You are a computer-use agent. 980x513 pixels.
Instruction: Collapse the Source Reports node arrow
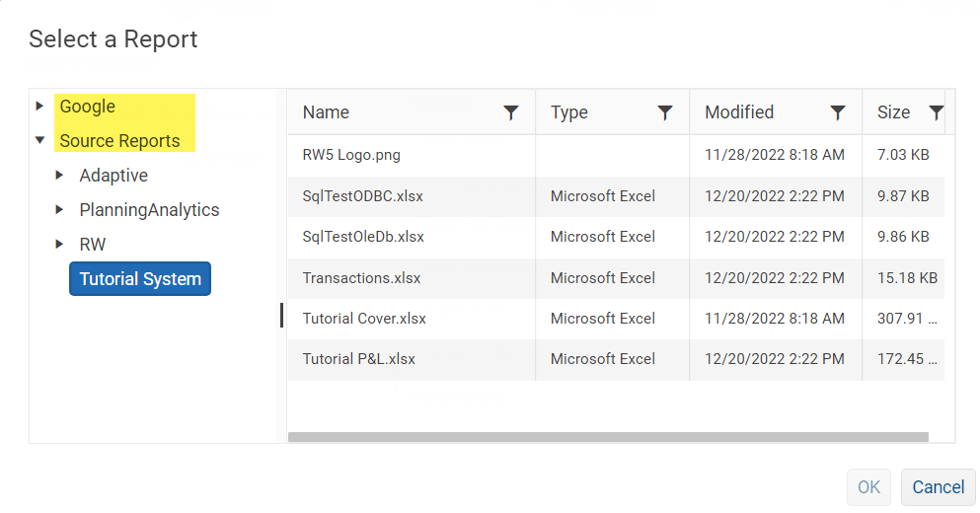click(x=39, y=141)
